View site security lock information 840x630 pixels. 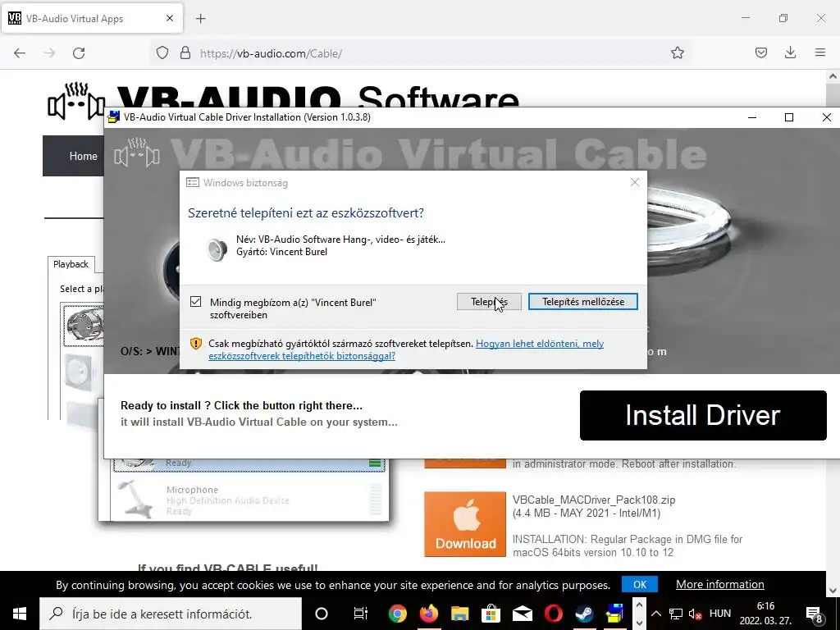click(185, 52)
